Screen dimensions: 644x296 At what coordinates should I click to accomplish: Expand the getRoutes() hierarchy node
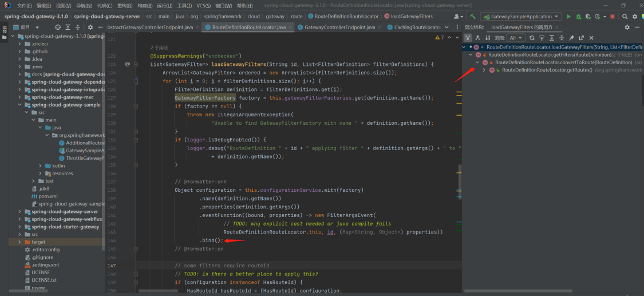click(484, 70)
